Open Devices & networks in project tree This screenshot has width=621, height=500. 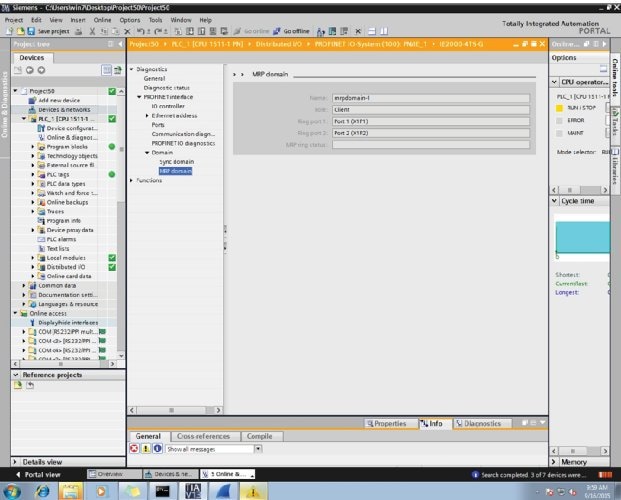[64, 109]
